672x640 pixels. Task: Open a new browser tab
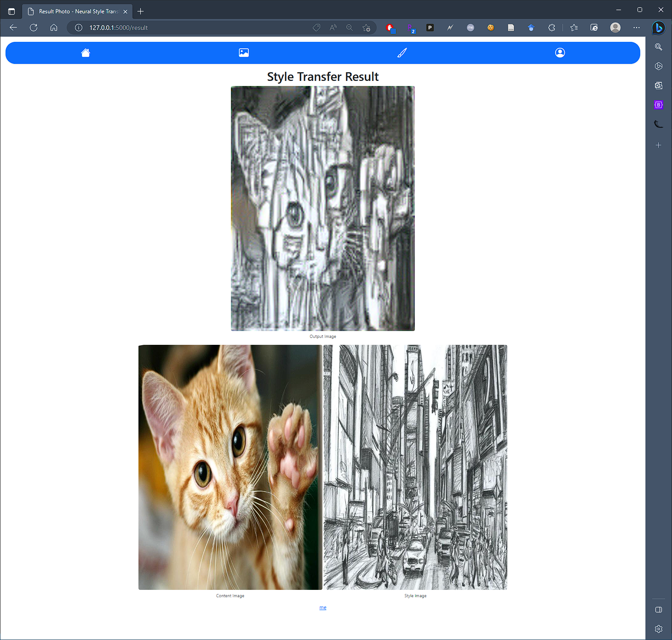(x=141, y=11)
